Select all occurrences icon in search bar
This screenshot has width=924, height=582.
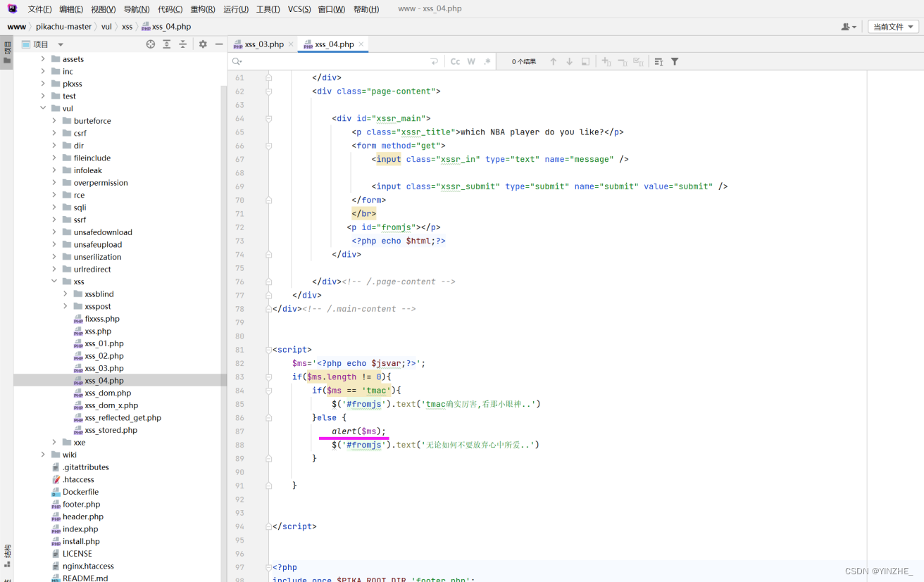point(638,62)
